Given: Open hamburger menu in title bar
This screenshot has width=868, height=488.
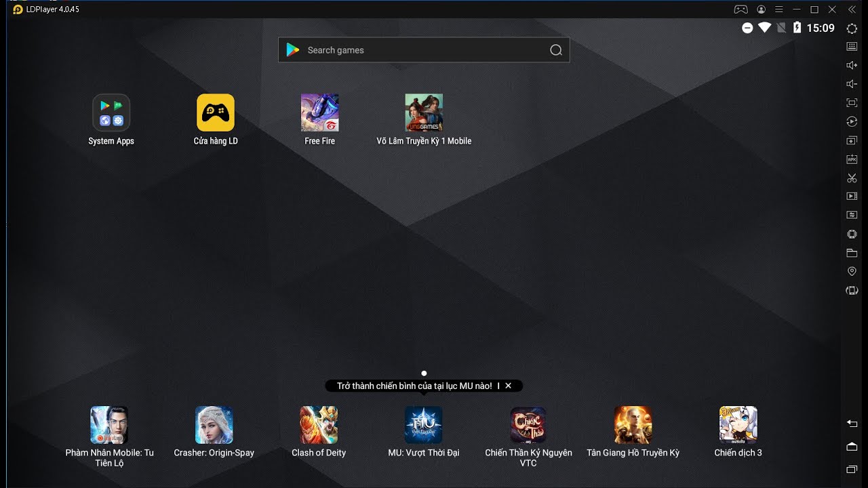Looking at the screenshot, I should (779, 9).
